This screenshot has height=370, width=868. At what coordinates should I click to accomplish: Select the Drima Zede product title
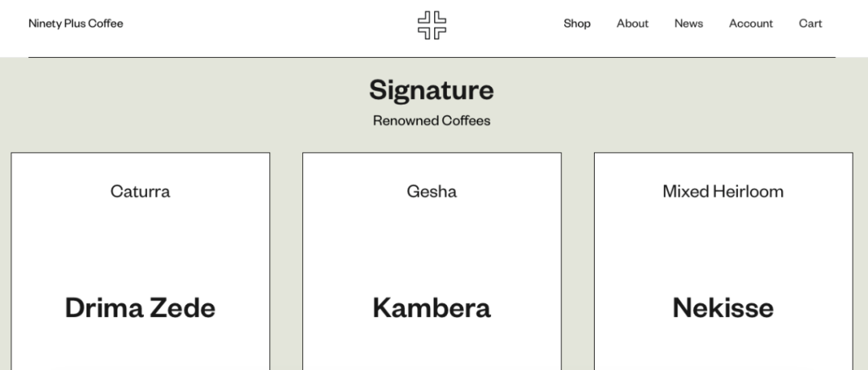coord(141,307)
